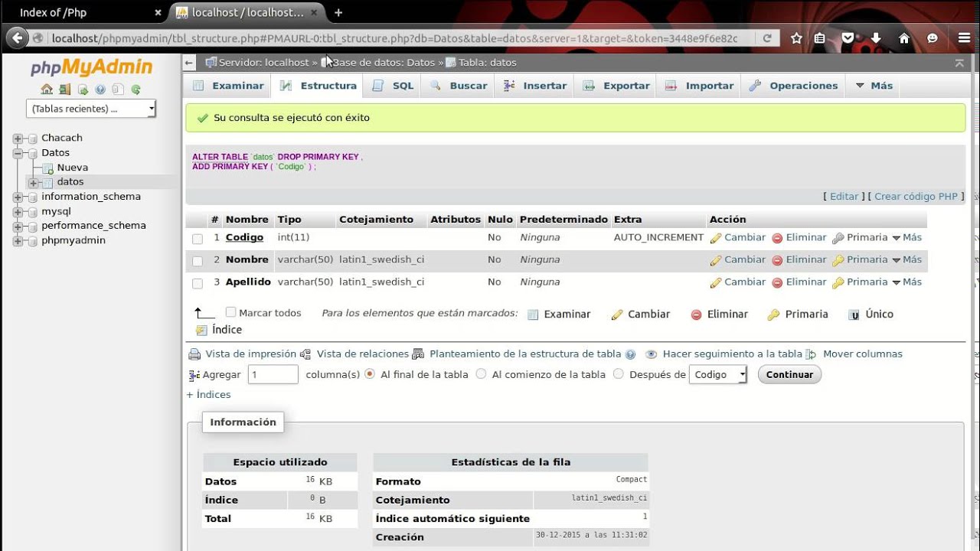Switch to the Examinar tab
This screenshot has width=980, height=551.
pyautogui.click(x=228, y=86)
